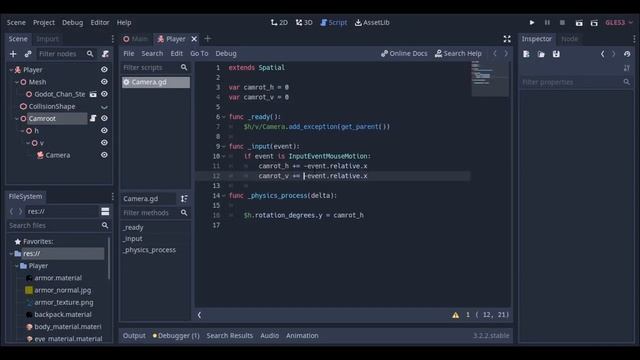Toggle visibility of Godot_Chan_Ste node
Screen dimensions: 640x360
104,94
